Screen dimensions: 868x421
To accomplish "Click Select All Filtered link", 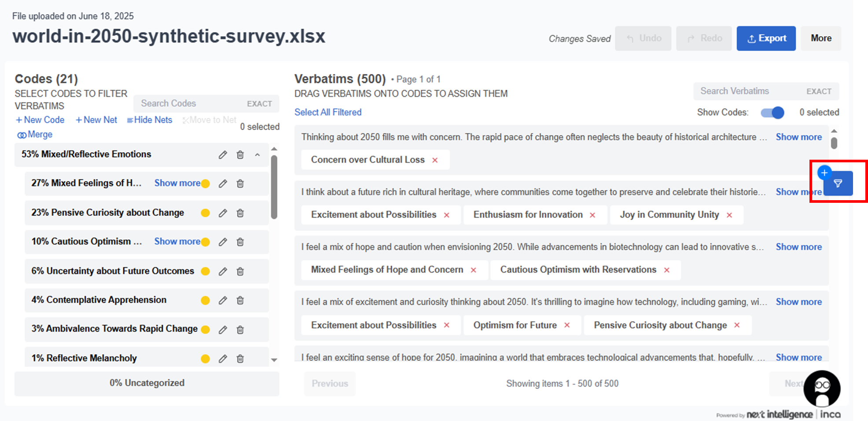I will tap(328, 112).
